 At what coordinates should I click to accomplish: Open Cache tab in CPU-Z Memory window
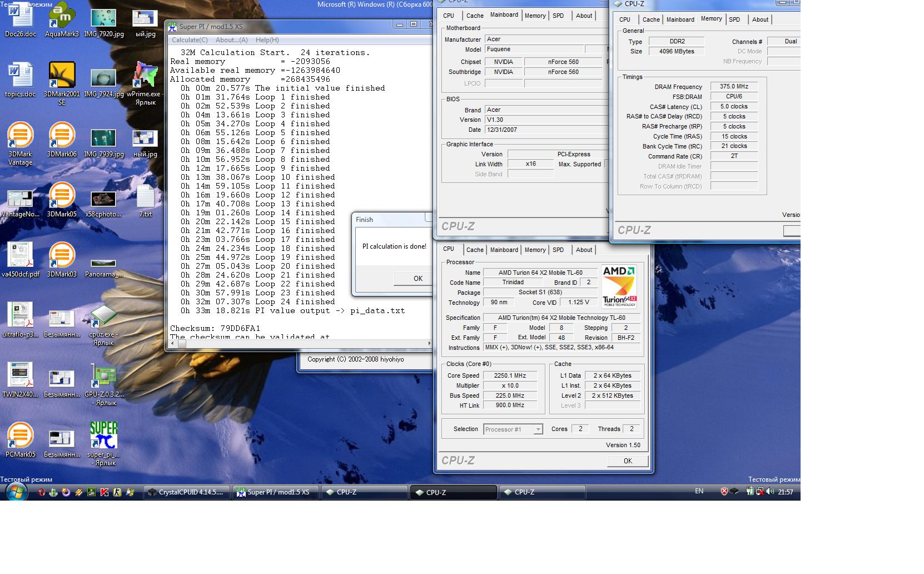point(651,19)
